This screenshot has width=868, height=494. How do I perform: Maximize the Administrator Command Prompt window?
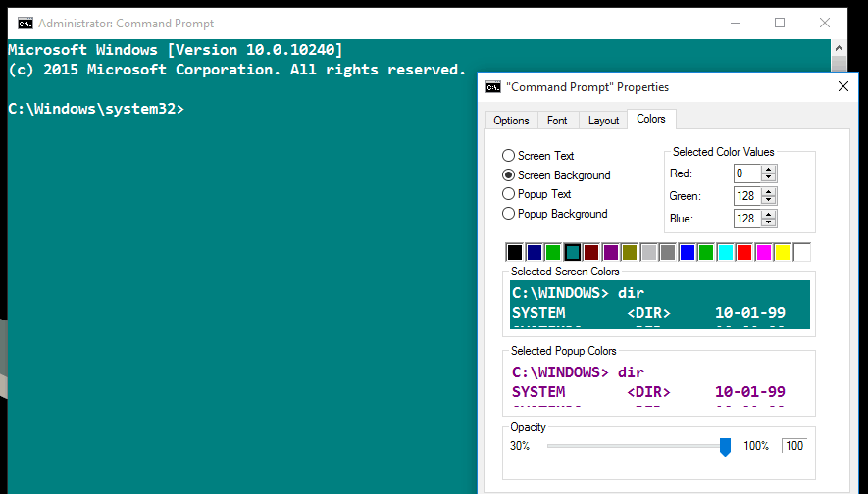click(780, 23)
